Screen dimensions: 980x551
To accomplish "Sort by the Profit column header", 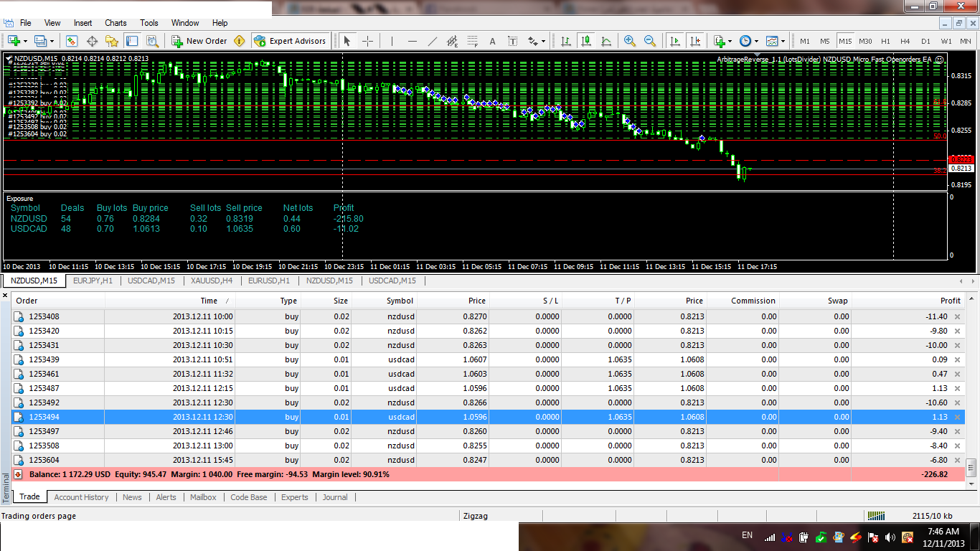I will 908,301.
